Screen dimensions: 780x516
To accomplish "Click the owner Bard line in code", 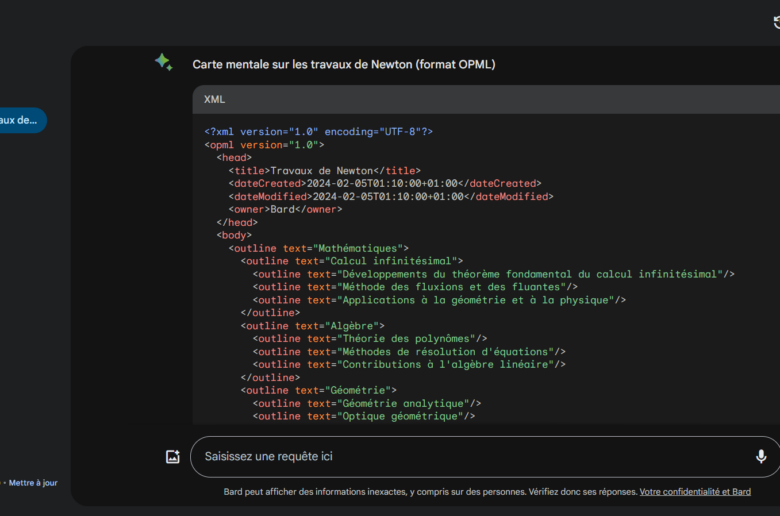I will coord(285,209).
